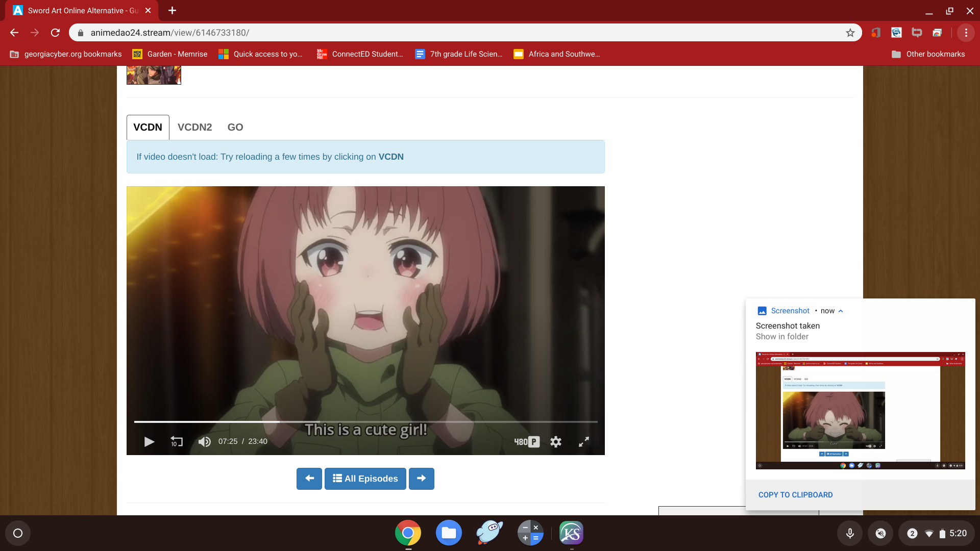The height and width of the screenshot is (551, 980).
Task: Open notification count badge showing 2
Action: click(x=912, y=533)
